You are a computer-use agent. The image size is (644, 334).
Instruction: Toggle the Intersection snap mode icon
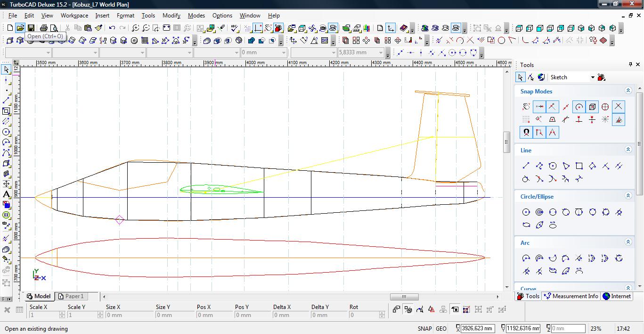click(x=619, y=107)
